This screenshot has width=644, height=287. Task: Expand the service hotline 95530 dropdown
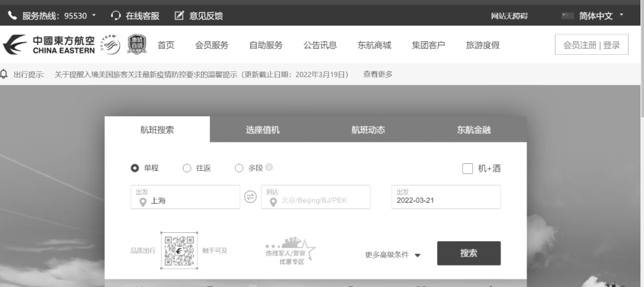pos(95,15)
